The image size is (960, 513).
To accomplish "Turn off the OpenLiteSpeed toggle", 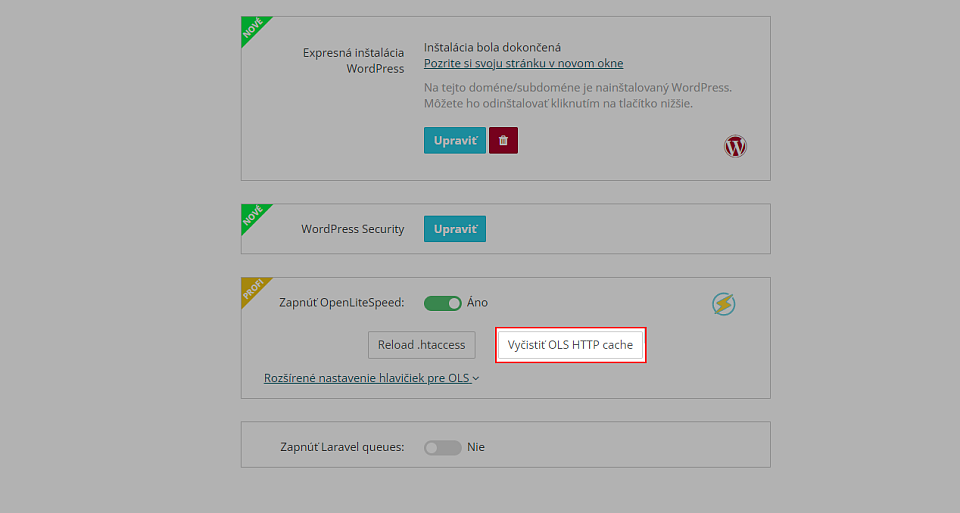I will click(x=443, y=303).
